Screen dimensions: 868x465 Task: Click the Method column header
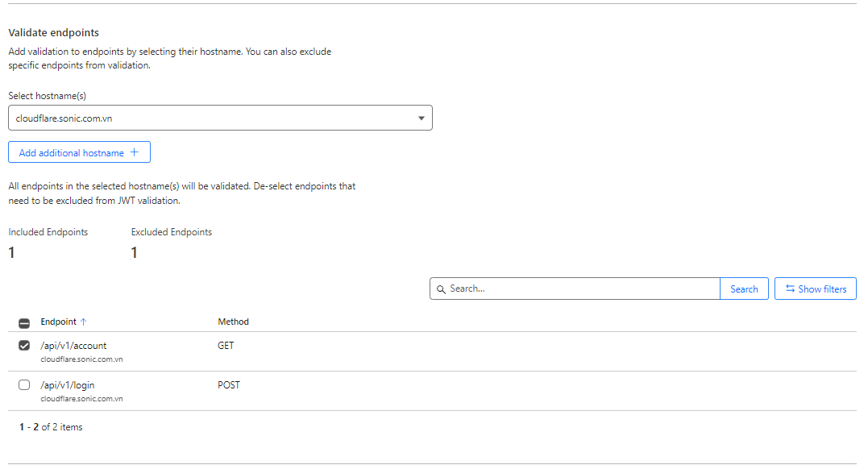click(x=233, y=322)
